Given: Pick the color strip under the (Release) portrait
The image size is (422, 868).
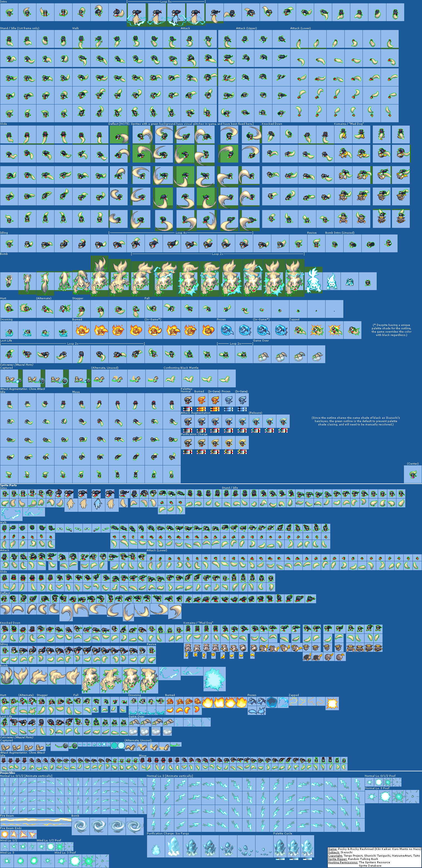Looking at the screenshot, I should click(255, 430).
